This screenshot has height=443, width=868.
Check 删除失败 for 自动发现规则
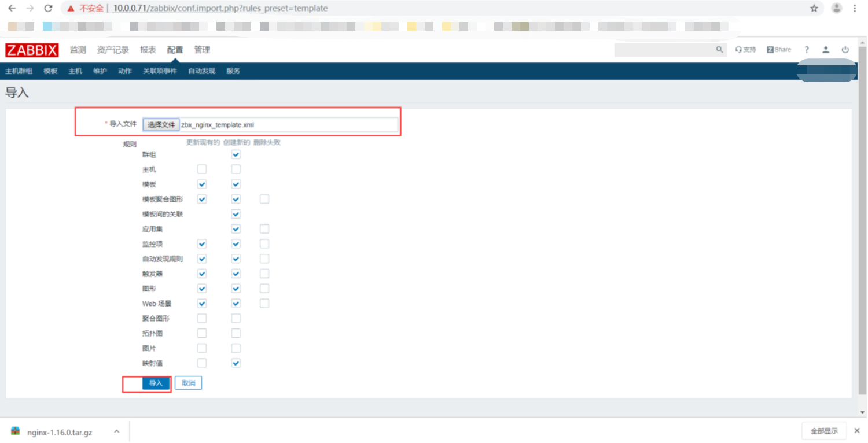(x=264, y=259)
